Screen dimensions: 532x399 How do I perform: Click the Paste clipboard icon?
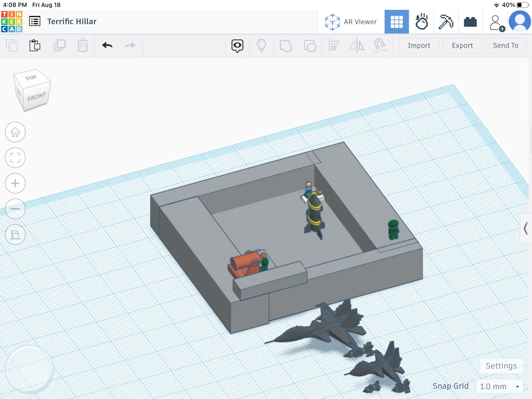[x=35, y=46]
